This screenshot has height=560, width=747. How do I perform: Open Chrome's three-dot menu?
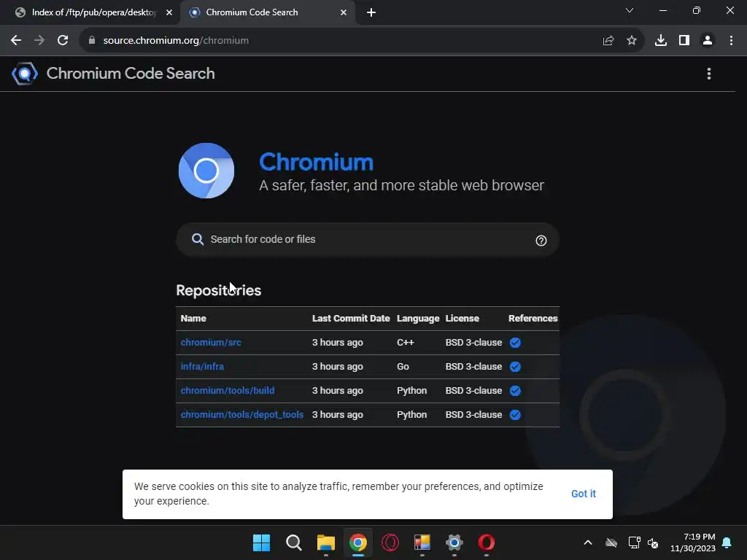click(x=731, y=41)
